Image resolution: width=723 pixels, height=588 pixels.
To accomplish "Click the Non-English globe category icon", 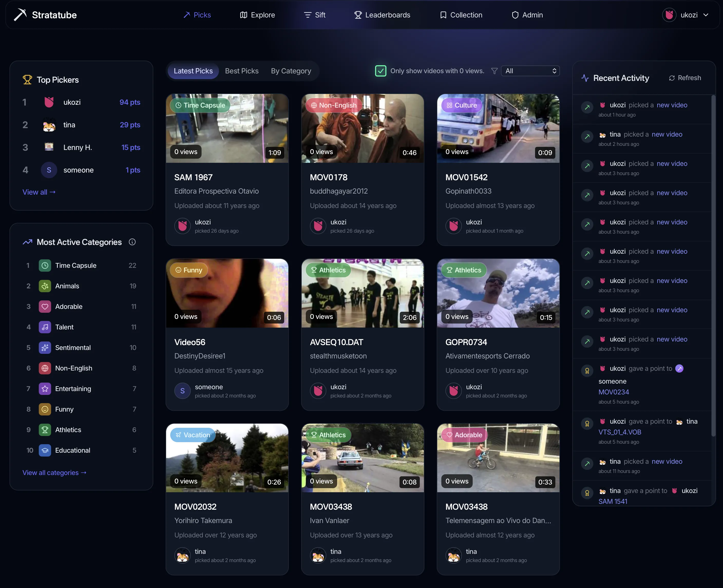I will (45, 368).
